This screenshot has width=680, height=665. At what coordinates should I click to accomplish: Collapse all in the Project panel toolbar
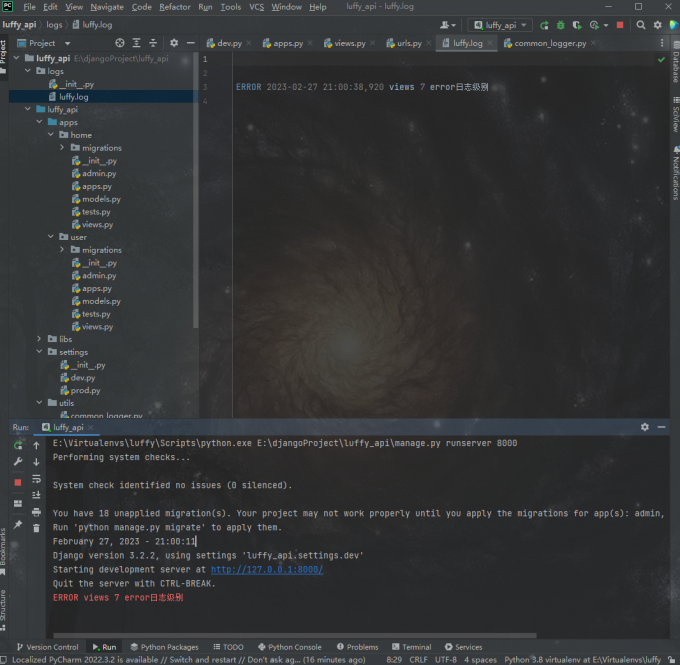pos(152,43)
